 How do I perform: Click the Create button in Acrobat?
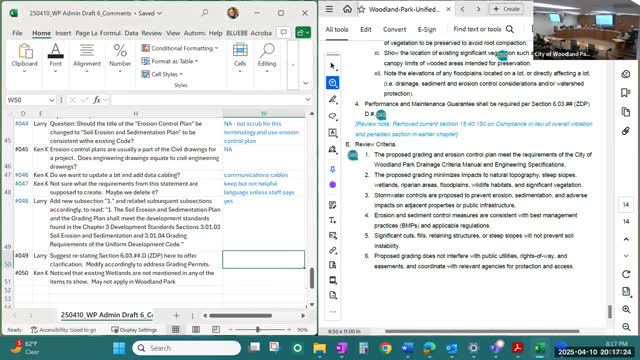(507, 9)
